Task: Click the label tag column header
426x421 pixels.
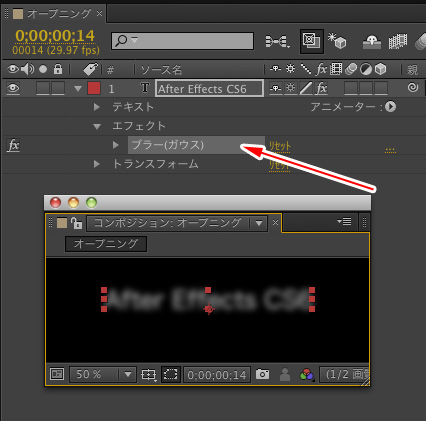Action: (x=90, y=69)
